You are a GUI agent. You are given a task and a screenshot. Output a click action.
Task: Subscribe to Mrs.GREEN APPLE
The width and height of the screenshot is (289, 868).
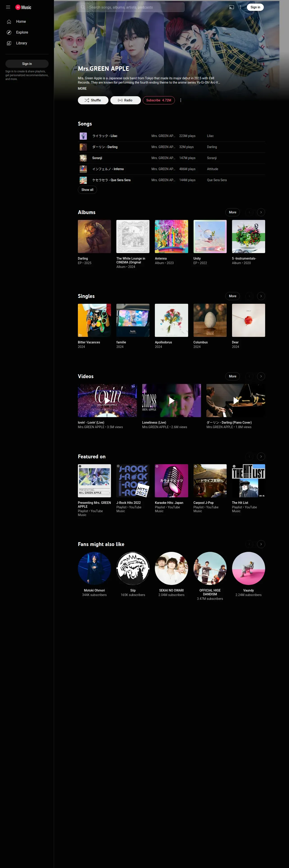point(159,101)
